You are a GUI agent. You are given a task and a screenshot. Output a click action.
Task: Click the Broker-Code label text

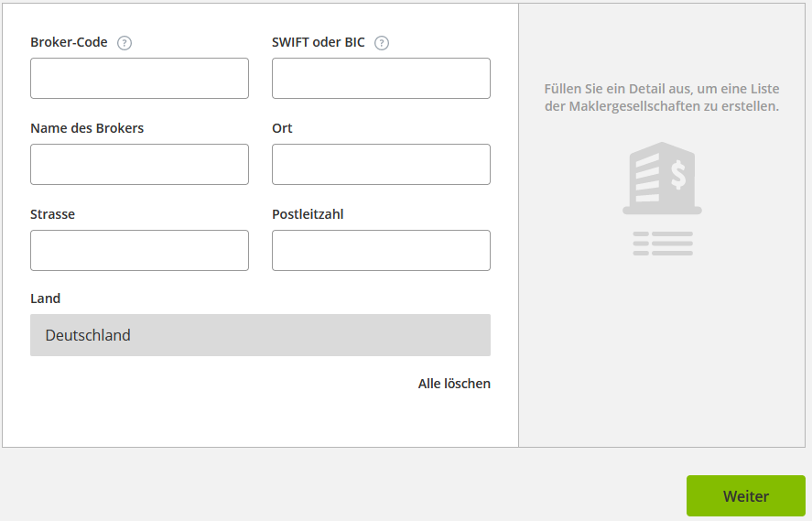coord(69,42)
